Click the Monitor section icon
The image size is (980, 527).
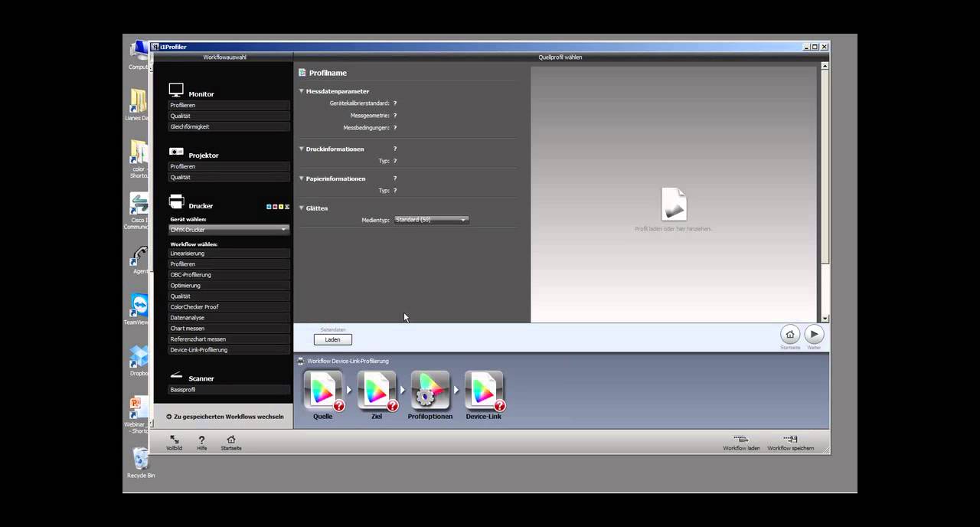(x=176, y=90)
